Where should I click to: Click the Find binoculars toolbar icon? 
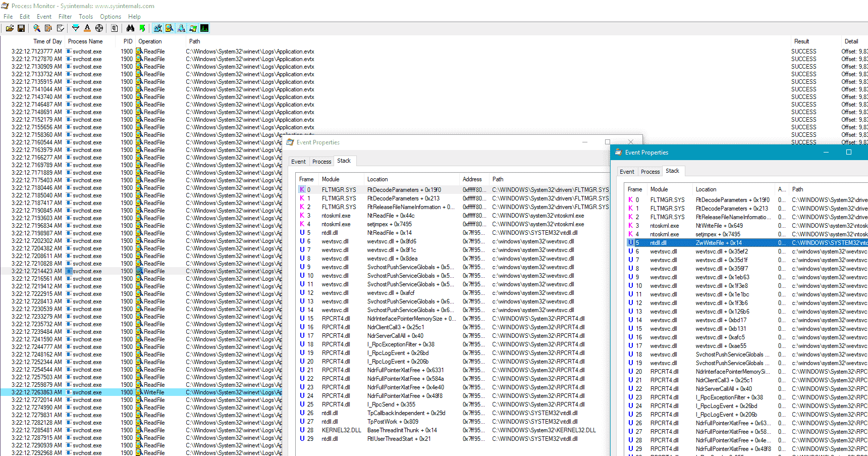click(x=130, y=28)
